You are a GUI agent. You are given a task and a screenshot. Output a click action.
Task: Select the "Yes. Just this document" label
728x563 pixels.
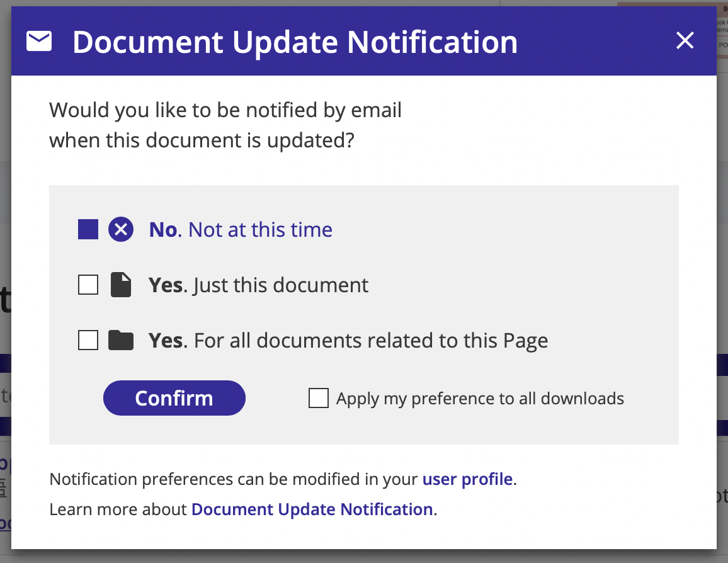tap(258, 285)
